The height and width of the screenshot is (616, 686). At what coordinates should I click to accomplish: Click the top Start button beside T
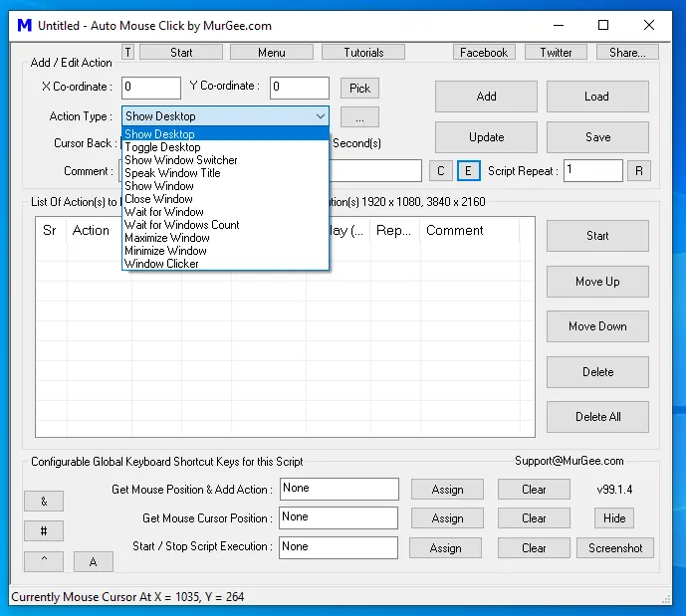tap(181, 52)
